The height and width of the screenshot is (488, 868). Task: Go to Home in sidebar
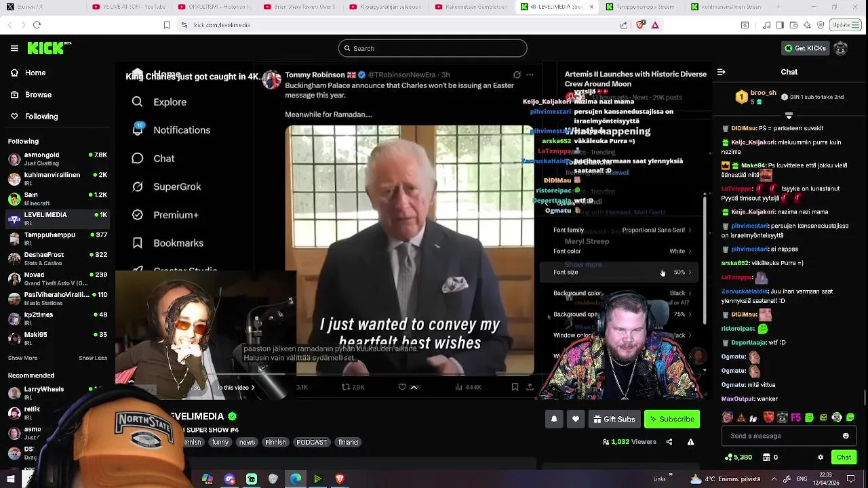pos(28,73)
